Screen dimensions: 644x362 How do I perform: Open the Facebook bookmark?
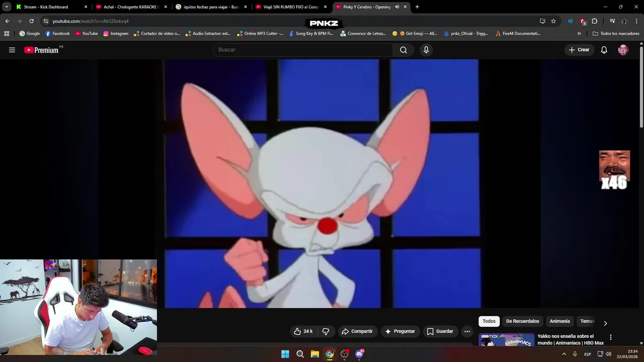click(x=57, y=34)
